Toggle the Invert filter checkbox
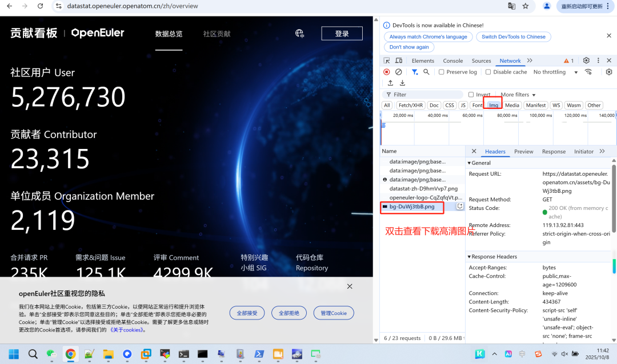The image size is (617, 364). point(471,94)
